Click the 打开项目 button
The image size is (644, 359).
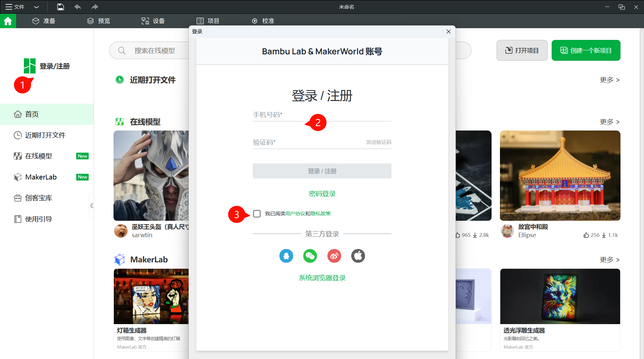(x=522, y=50)
